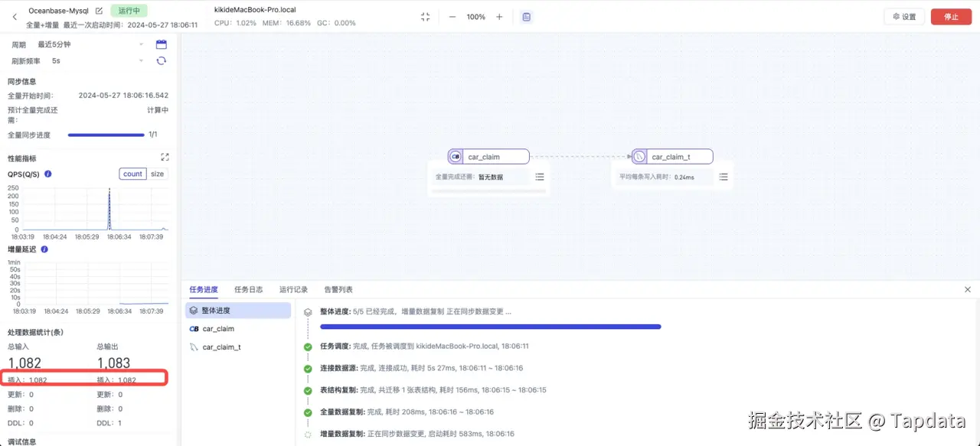Zoom out the canvas with minus
The image size is (980, 446).
(452, 17)
